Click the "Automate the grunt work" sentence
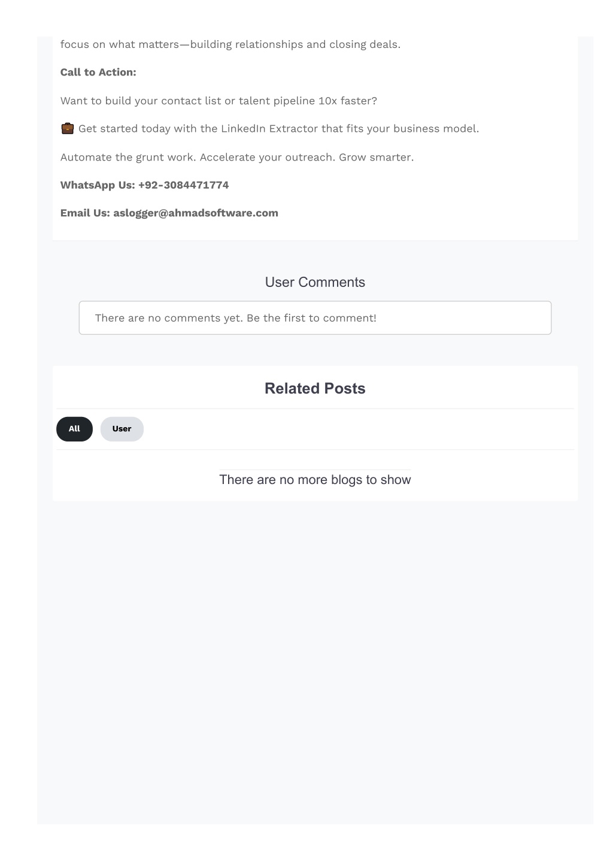This screenshot has height=868, width=613. (237, 158)
